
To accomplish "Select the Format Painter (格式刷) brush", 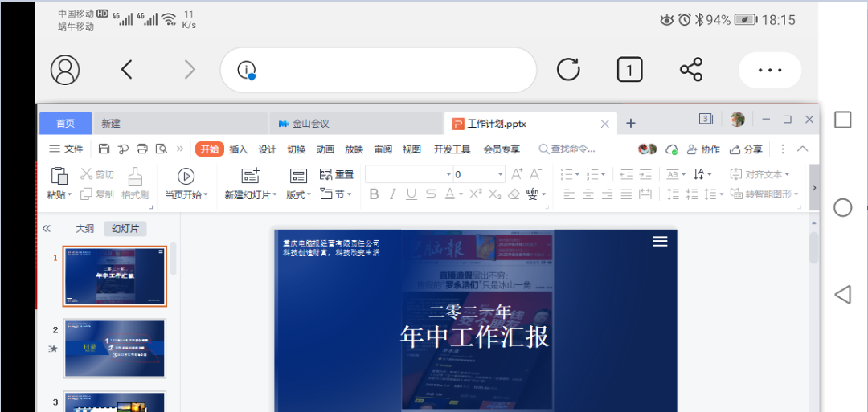I will [134, 176].
